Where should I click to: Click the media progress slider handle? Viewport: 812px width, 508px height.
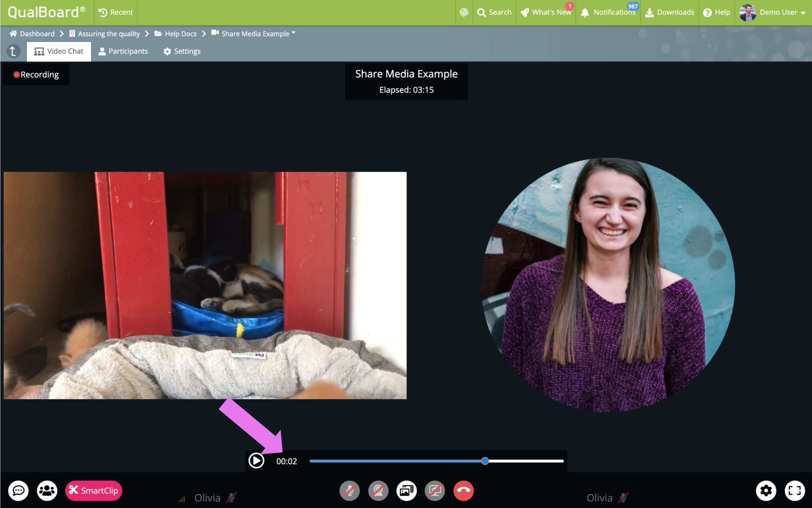[x=485, y=461]
